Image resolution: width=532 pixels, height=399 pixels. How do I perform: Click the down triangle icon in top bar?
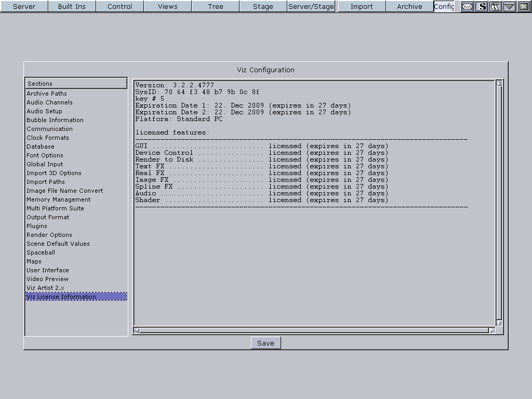509,6
